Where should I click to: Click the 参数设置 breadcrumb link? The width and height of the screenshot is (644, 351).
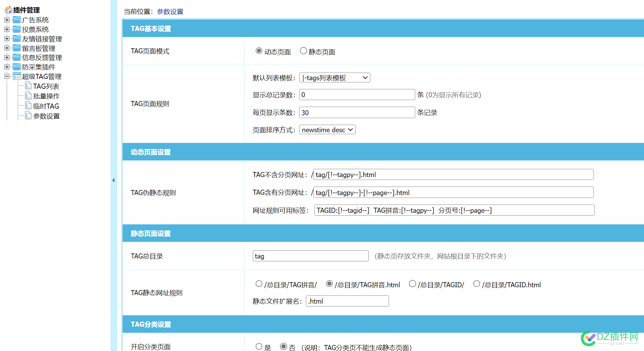(x=170, y=12)
